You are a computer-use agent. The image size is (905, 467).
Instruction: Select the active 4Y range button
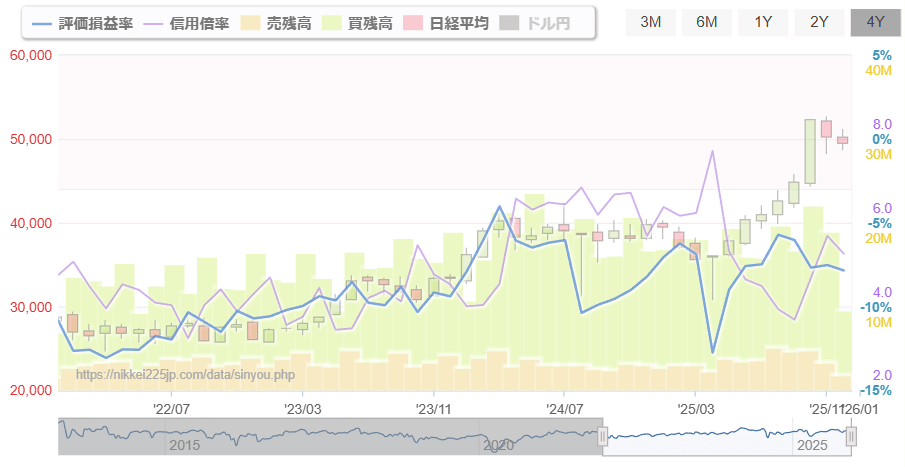(x=876, y=22)
